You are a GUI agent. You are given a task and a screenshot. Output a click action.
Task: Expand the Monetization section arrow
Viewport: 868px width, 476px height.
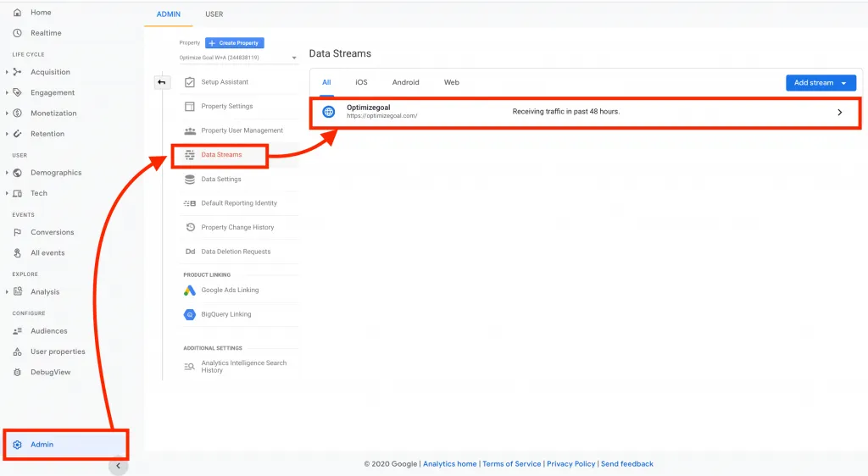click(7, 113)
